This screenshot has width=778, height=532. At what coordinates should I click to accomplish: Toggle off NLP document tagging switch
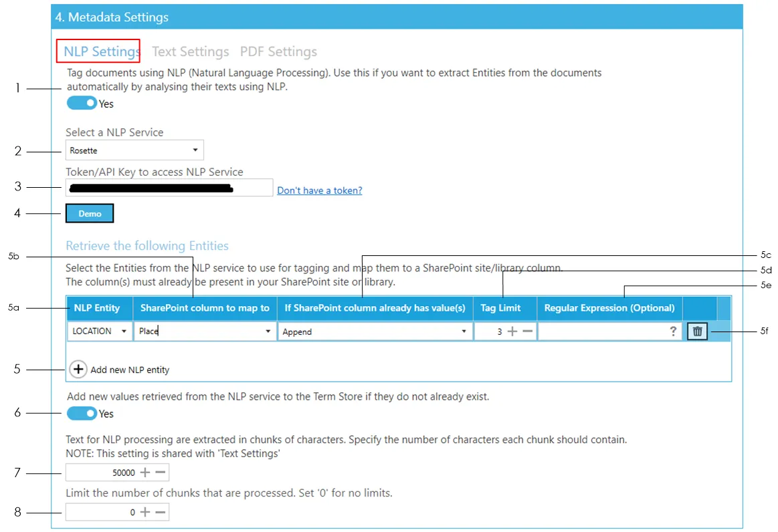[82, 104]
